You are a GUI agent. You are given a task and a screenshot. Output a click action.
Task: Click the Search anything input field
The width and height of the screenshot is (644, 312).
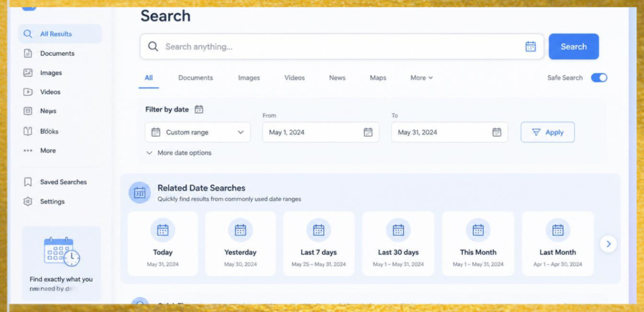pyautogui.click(x=341, y=47)
